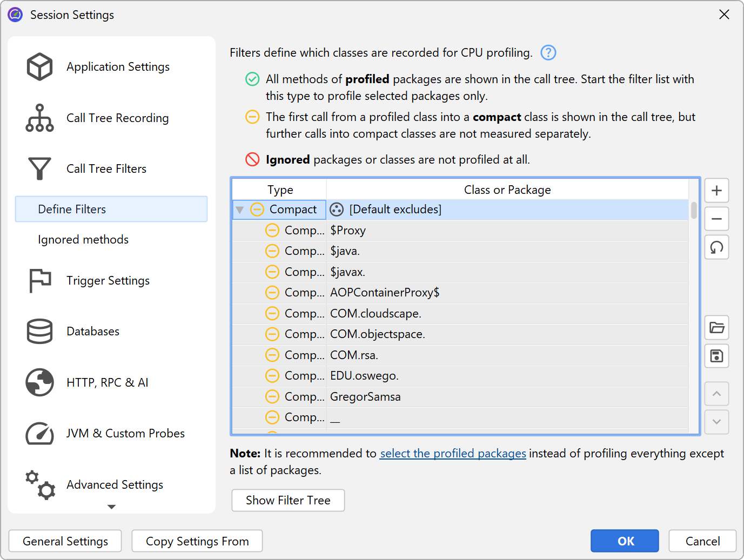Go to Call Tree Recording settings
Viewport: 744px width, 560px height.
point(117,118)
